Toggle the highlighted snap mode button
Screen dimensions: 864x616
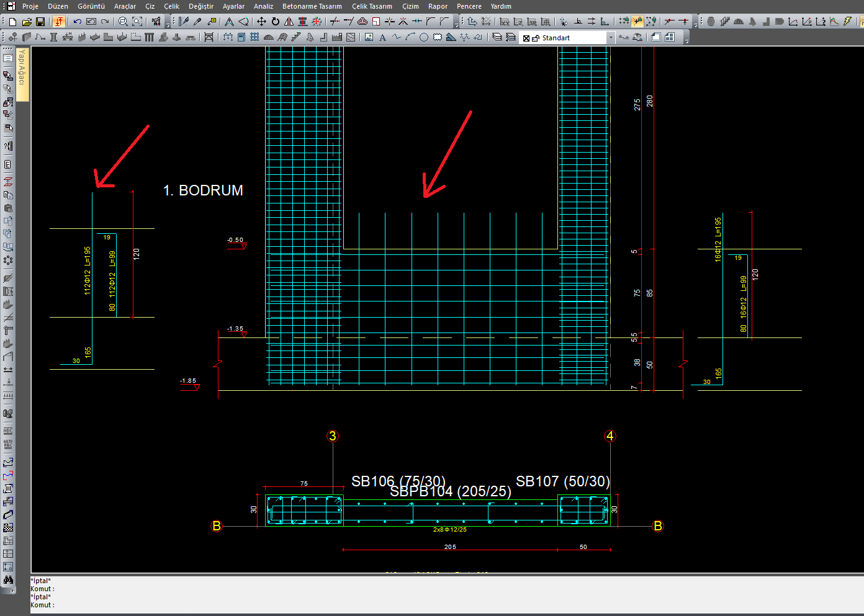coord(637,22)
